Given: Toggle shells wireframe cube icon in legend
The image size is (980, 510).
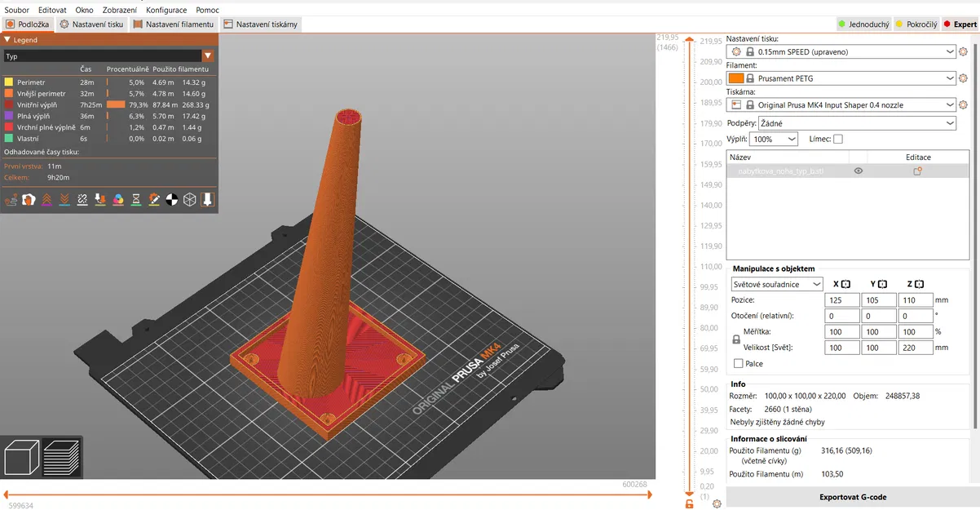Looking at the screenshot, I should click(x=190, y=199).
